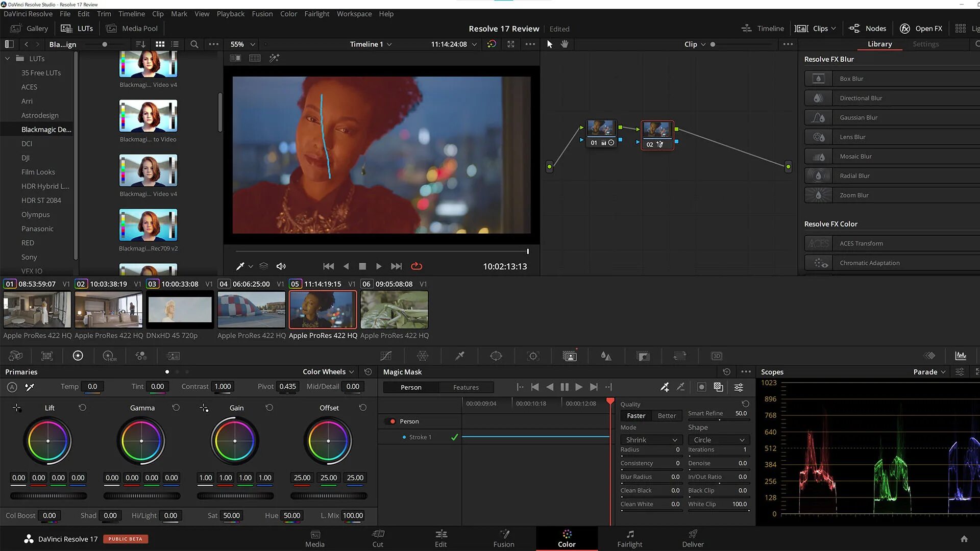The width and height of the screenshot is (980, 551).
Task: Open the Color Wheels mode dropdown
Action: (x=328, y=372)
